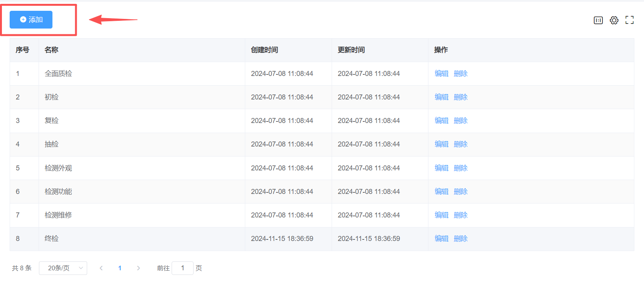The image size is (644, 283).
Task: Click the blue 添加 button
Action: tap(31, 20)
